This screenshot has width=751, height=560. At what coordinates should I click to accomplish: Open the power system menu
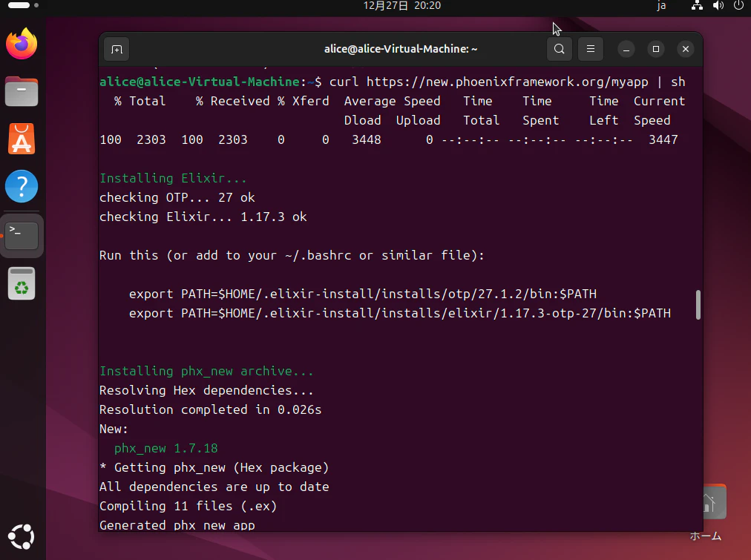[738, 6]
